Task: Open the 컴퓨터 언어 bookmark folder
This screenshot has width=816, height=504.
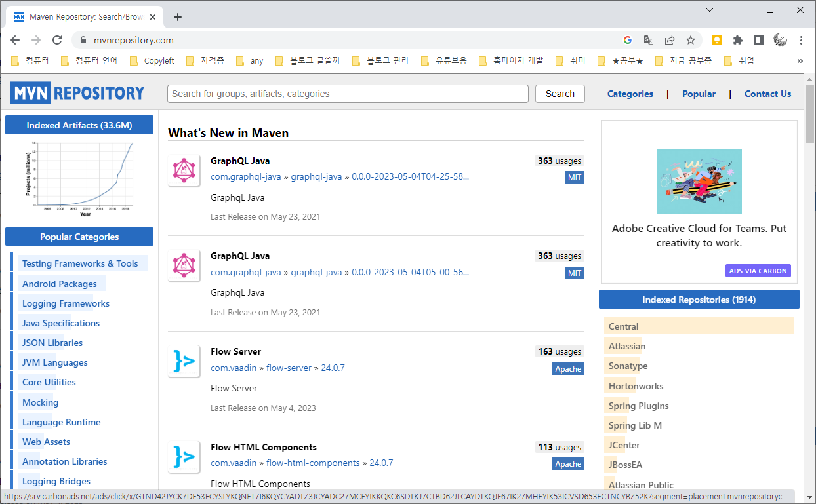Action: point(89,60)
